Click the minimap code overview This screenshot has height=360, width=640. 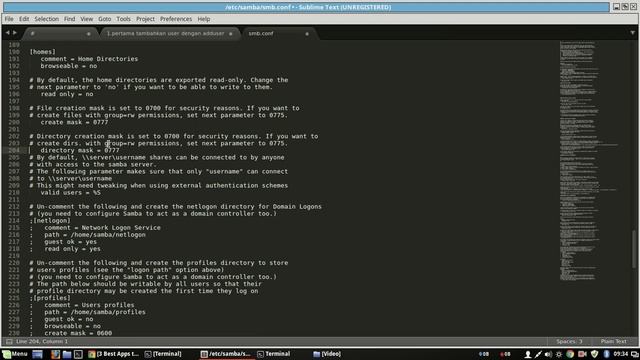click(x=588, y=161)
